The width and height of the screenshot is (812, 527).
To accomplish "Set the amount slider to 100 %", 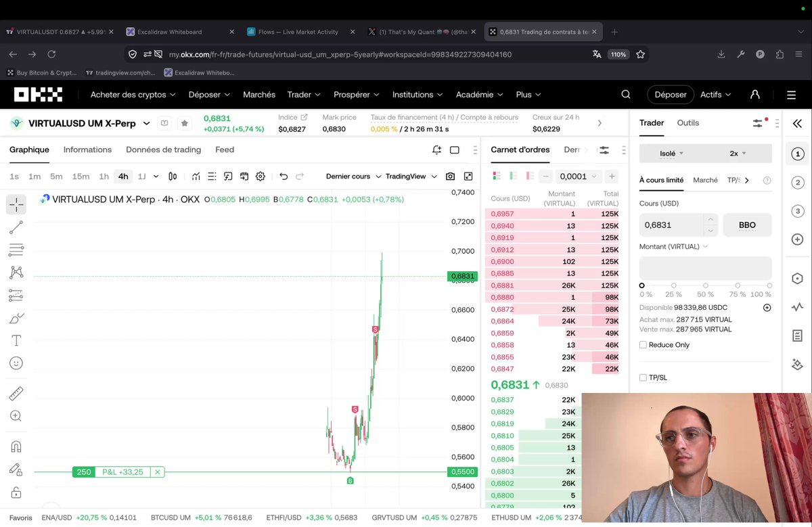I will 769,285.
